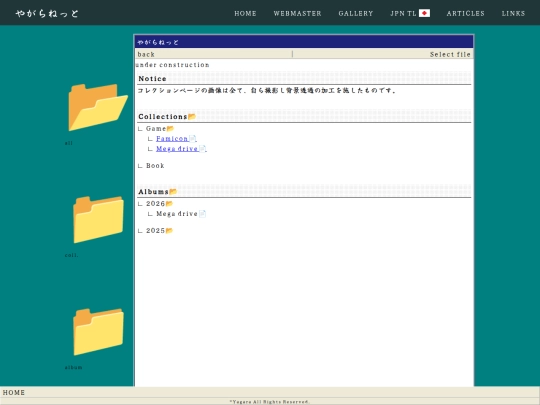Open the 'all' folder icon
Image resolution: width=540 pixels, height=405 pixels.
pos(98,107)
